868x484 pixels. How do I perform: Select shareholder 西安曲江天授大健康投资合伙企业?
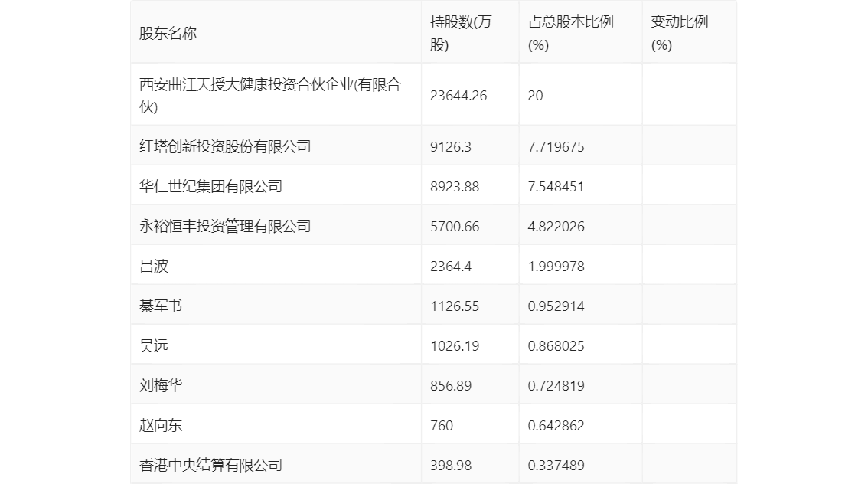point(269,95)
